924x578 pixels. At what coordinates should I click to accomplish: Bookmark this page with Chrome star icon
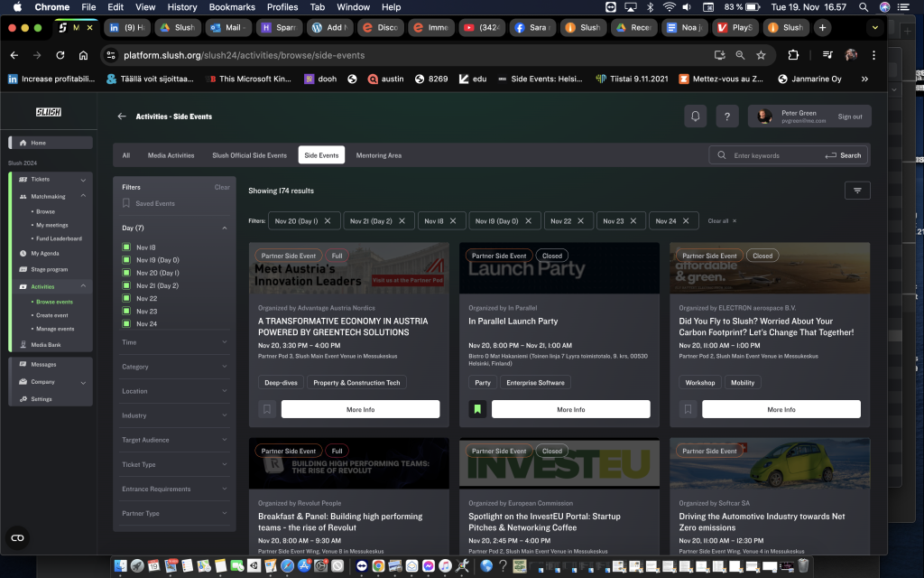(761, 55)
